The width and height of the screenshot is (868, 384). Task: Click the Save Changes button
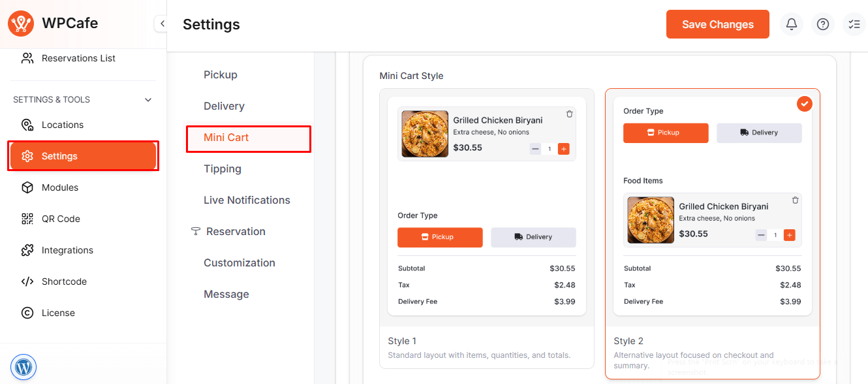[717, 24]
